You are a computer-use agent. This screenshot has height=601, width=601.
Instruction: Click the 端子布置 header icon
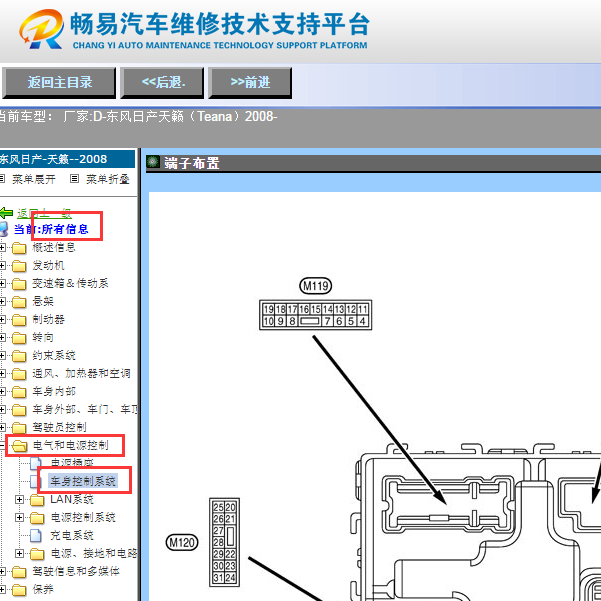[x=153, y=162]
